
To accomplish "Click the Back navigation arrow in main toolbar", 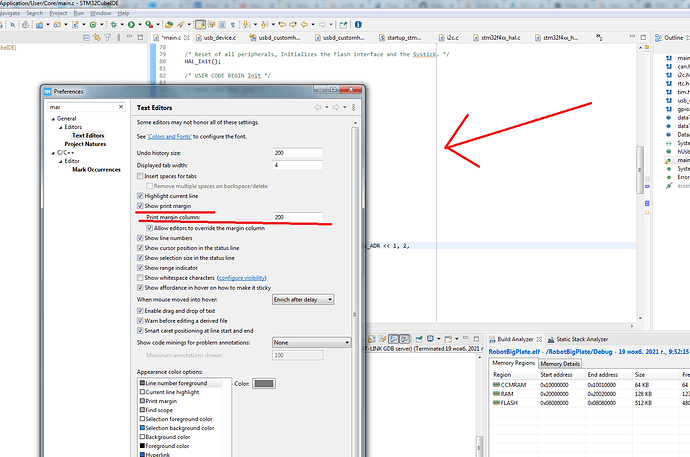I will 305,25.
